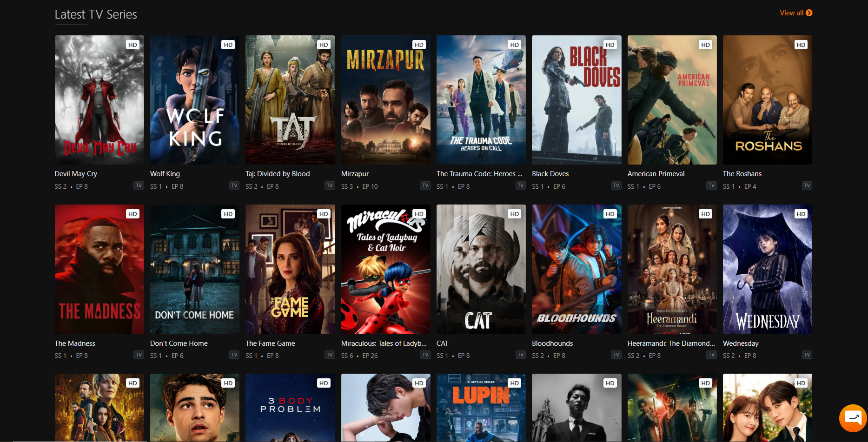Open the Mirzapur poster
This screenshot has height=442, width=868.
(386, 100)
